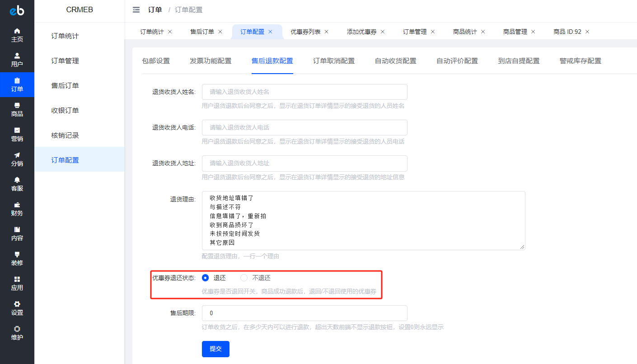
Task: Click the 与描述不符 reason line
Action: tap(225, 207)
